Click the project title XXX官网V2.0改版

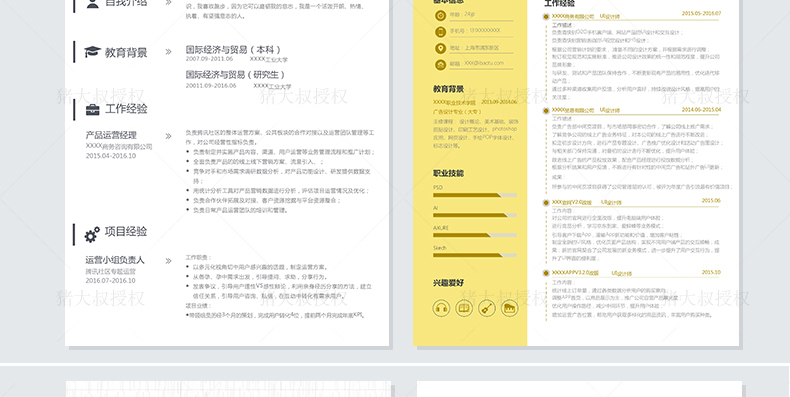point(571,202)
